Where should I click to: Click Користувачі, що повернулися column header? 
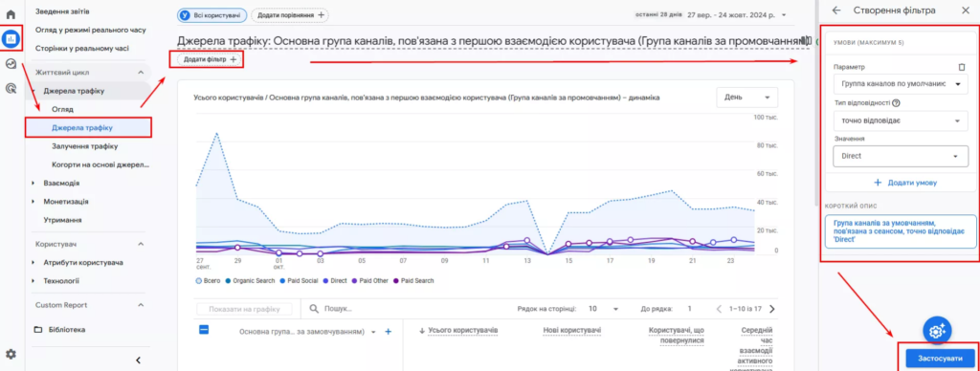click(677, 335)
